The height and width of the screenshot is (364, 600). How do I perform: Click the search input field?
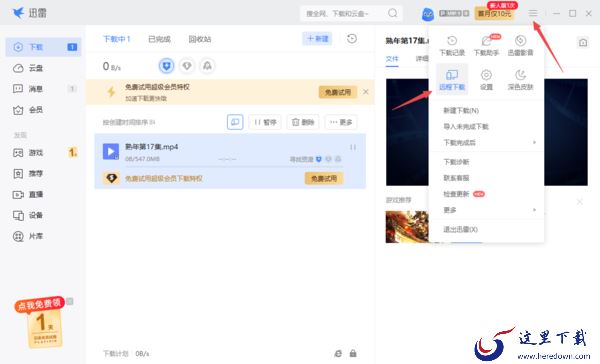[x=344, y=13]
